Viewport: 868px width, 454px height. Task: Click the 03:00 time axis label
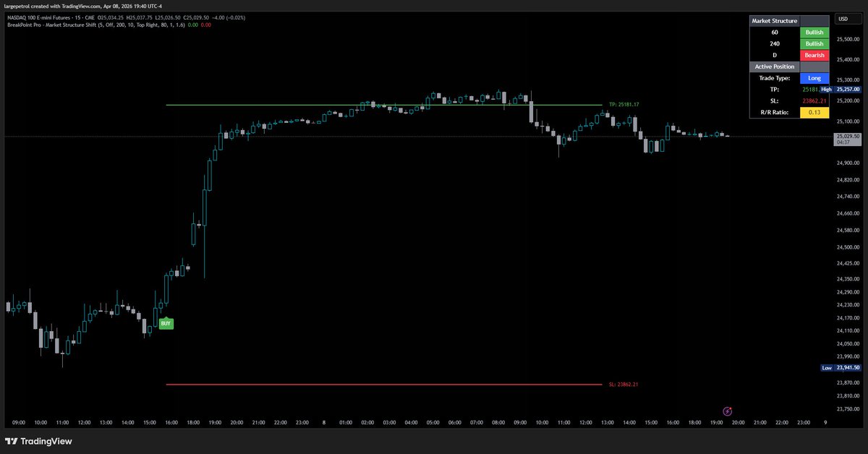tap(388, 421)
